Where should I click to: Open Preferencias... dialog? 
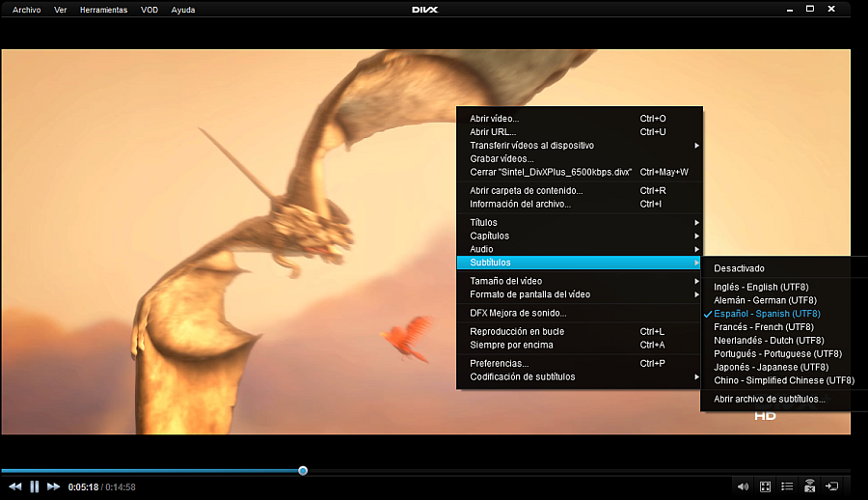(579, 363)
